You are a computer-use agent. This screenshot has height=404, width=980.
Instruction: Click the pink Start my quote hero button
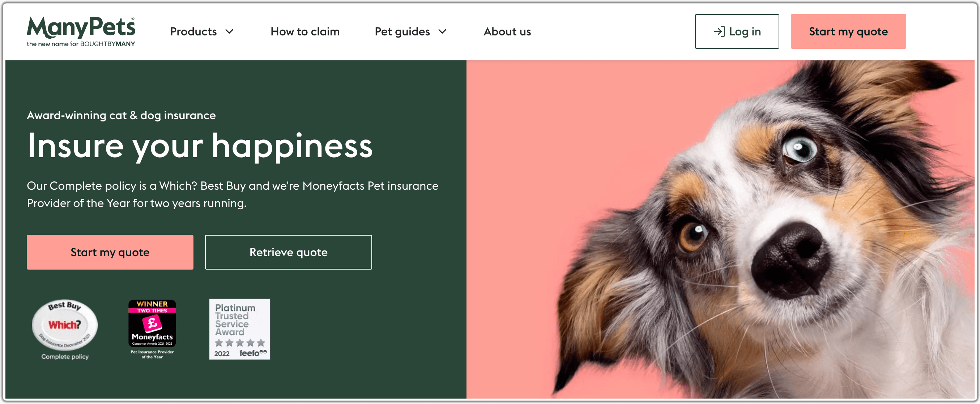click(x=110, y=252)
